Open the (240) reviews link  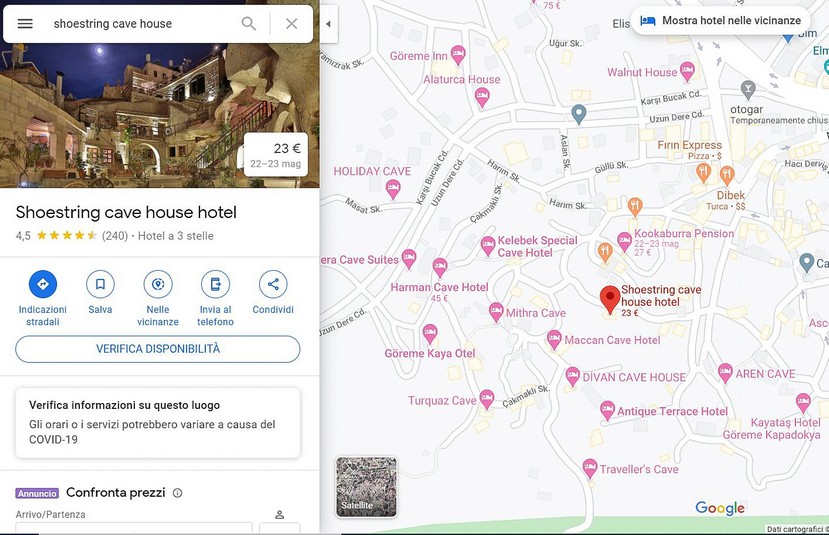click(x=115, y=236)
